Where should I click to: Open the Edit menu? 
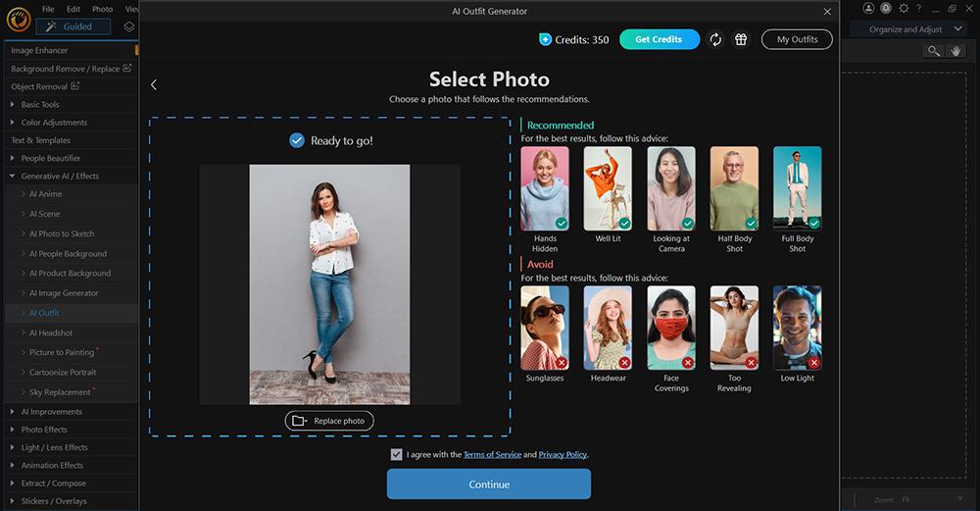point(73,9)
